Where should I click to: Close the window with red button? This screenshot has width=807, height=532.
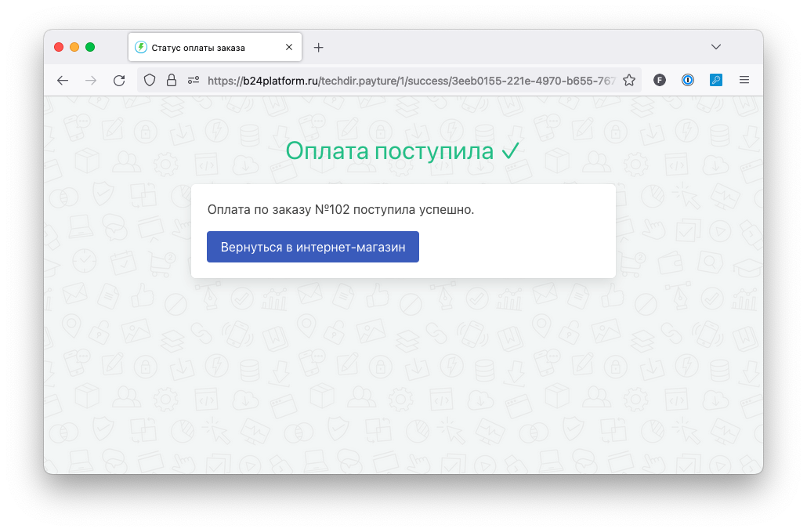pos(59,47)
